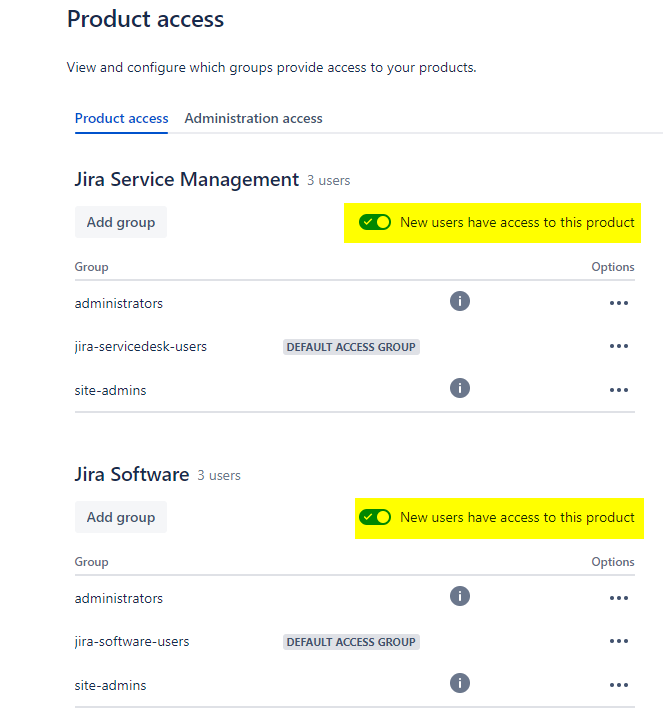
Task: Open options menu for Service Management administrators group
Action: tap(619, 303)
